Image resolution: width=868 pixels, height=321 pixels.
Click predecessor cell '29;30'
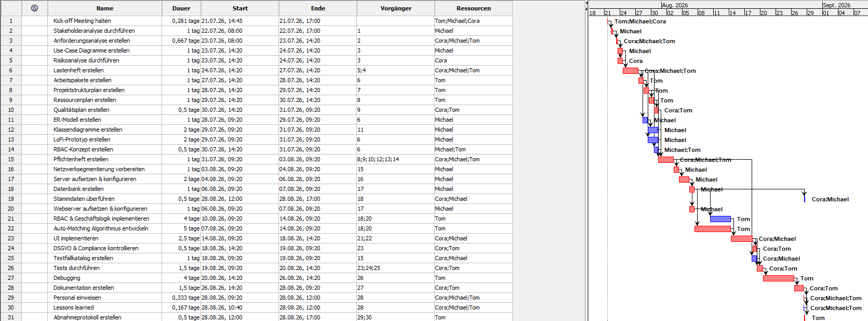coord(396,317)
